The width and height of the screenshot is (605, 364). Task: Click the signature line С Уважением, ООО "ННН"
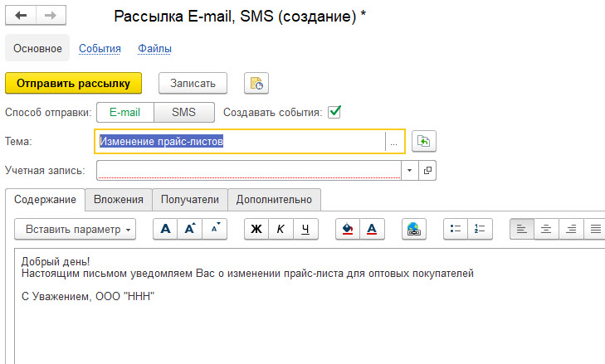tap(88, 297)
